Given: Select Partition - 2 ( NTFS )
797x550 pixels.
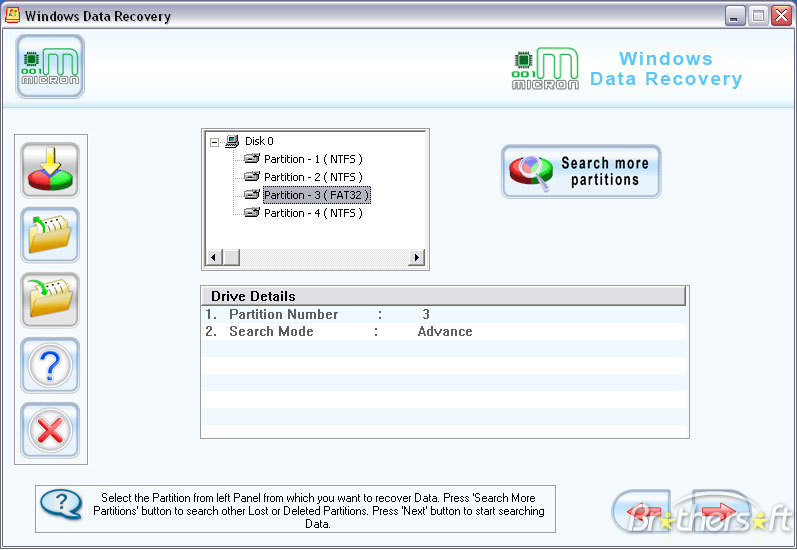Looking at the screenshot, I should click(x=313, y=177).
